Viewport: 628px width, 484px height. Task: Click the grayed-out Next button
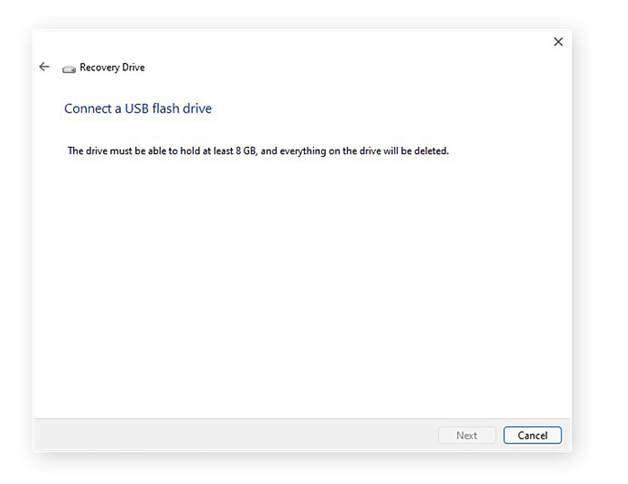pos(466,435)
